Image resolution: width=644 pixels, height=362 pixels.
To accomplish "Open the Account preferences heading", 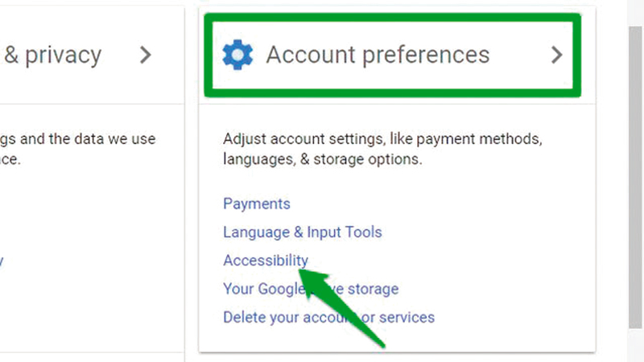I will pyautogui.click(x=378, y=55).
